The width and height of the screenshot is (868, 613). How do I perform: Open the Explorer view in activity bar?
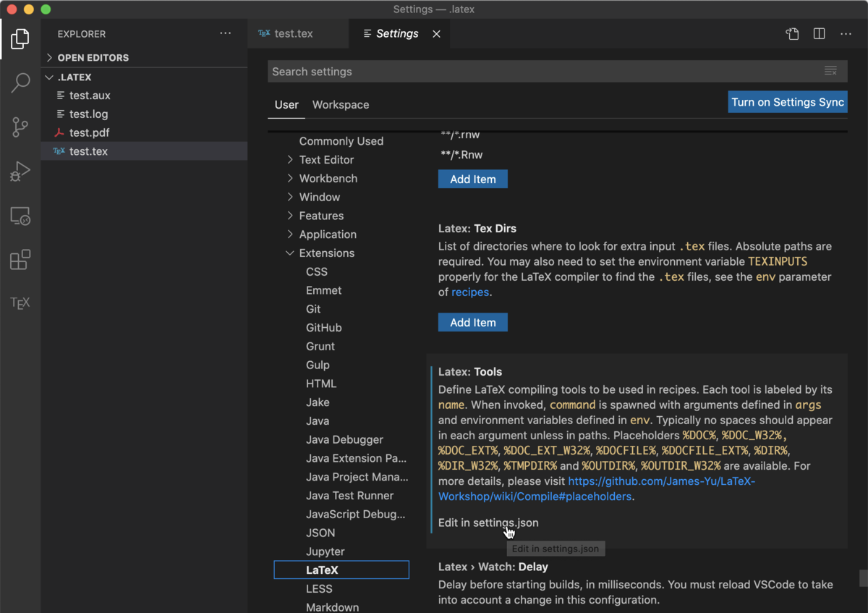click(20, 38)
